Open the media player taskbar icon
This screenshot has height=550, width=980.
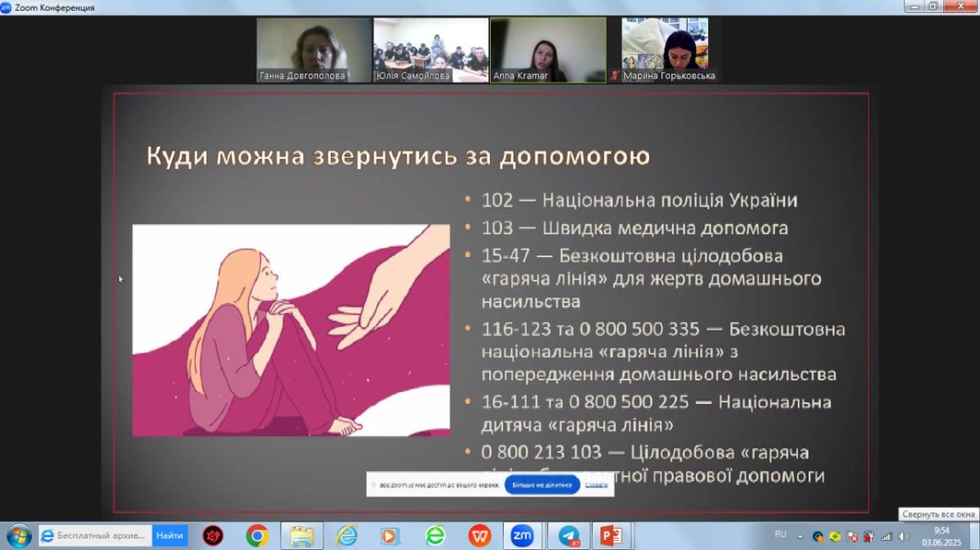390,535
